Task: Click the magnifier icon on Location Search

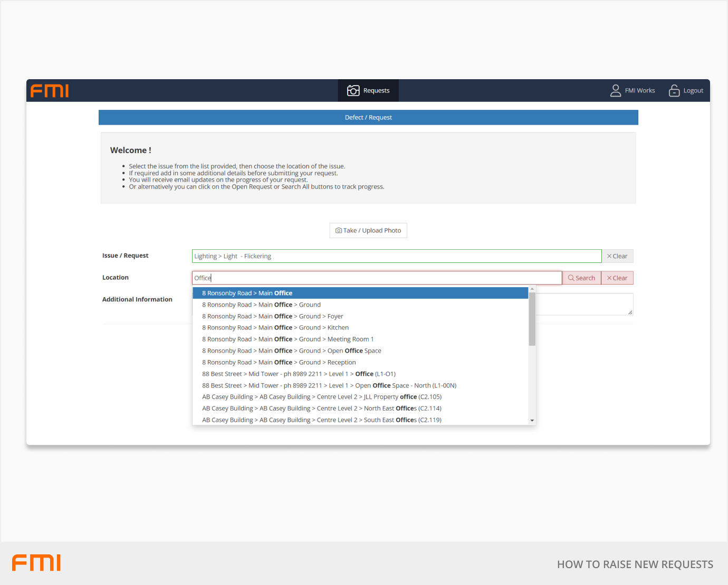Action: click(x=571, y=278)
